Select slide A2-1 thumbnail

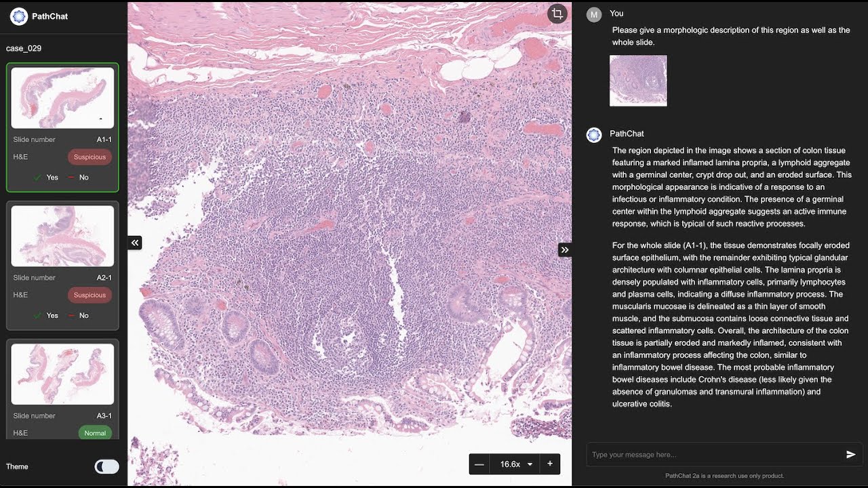tap(62, 236)
